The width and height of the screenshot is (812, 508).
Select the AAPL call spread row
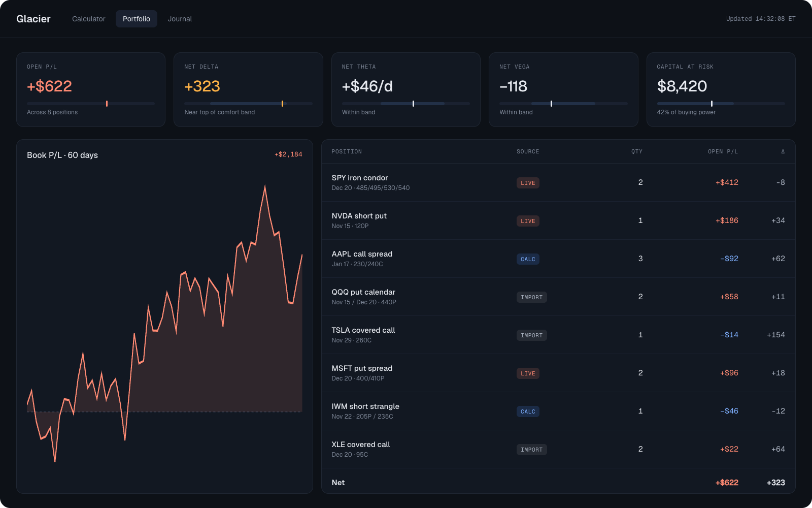click(x=558, y=259)
